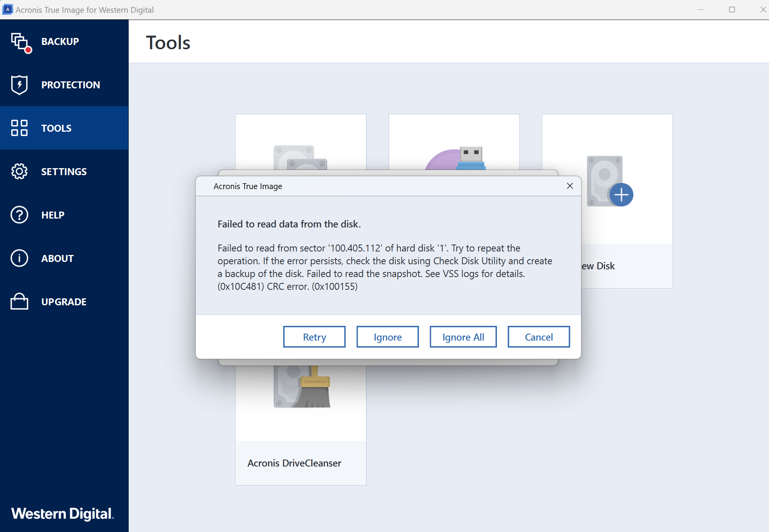Viewport: 769px width, 532px height.
Task: Click the Acronis DriveCleanser label
Action: [294, 463]
